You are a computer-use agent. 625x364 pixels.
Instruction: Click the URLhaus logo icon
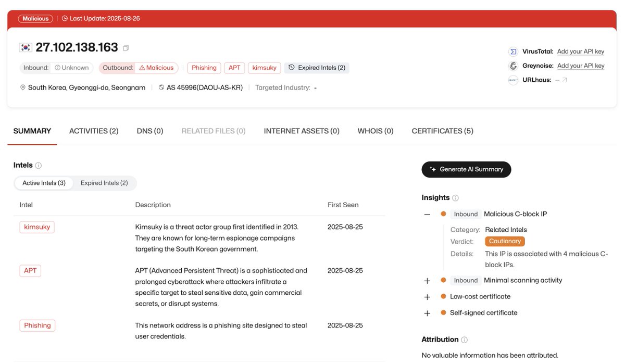click(x=514, y=80)
